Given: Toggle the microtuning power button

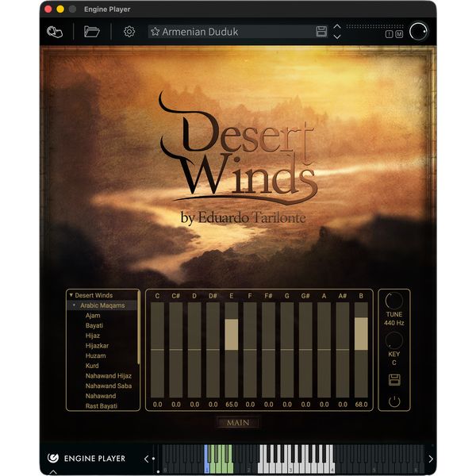Looking at the screenshot, I should tap(394, 401).
